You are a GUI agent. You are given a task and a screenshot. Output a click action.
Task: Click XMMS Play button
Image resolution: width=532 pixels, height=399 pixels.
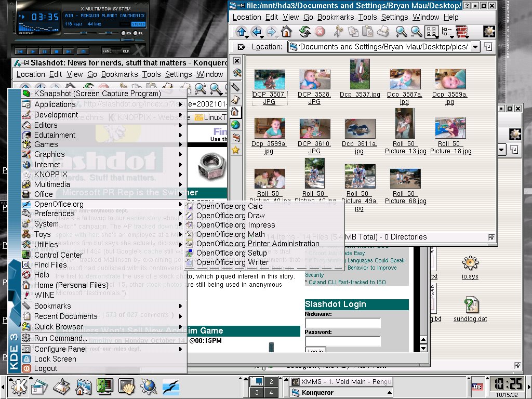pos(33,51)
